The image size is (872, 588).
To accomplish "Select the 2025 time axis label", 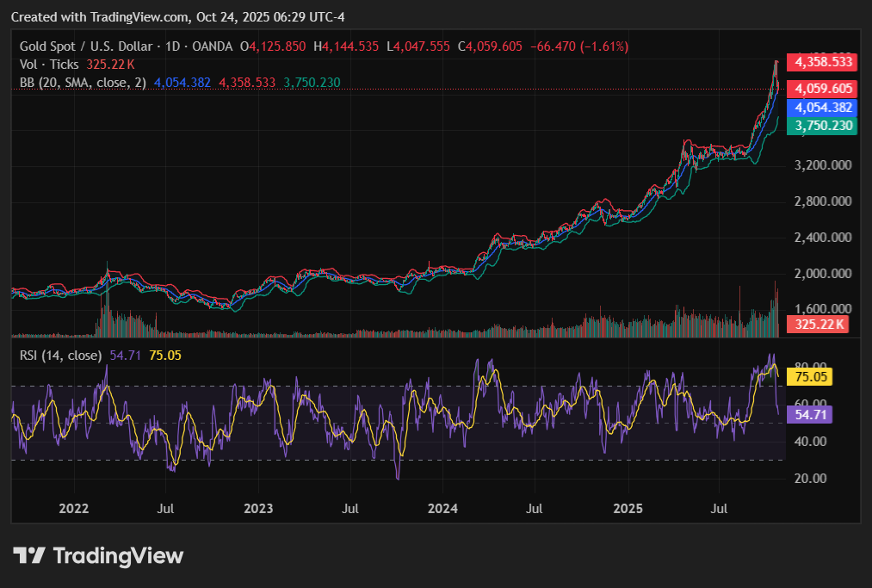I will tap(628, 508).
